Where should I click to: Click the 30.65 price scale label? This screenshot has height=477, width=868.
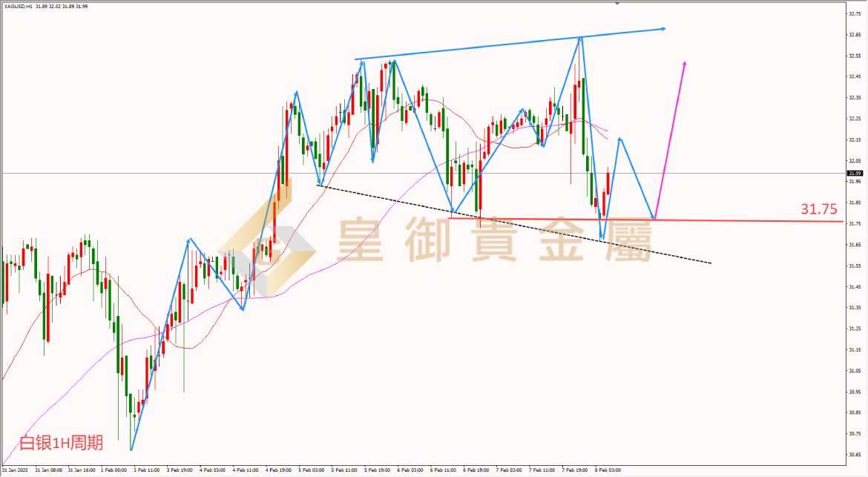[855, 455]
